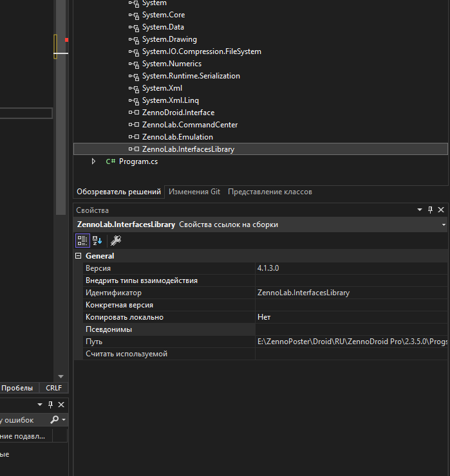
Task: Pin the Свойства panel with auto-hide icon
Action: click(431, 210)
